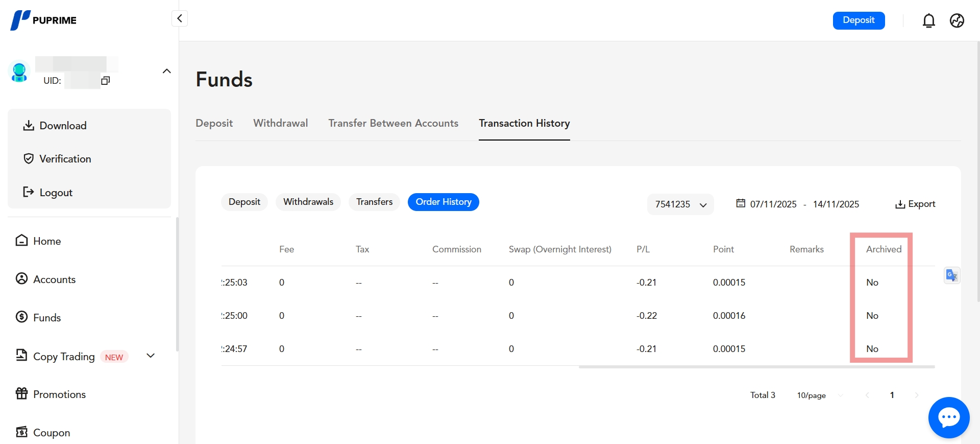
Task: Collapse the sidebar with the back arrow
Action: (x=180, y=18)
